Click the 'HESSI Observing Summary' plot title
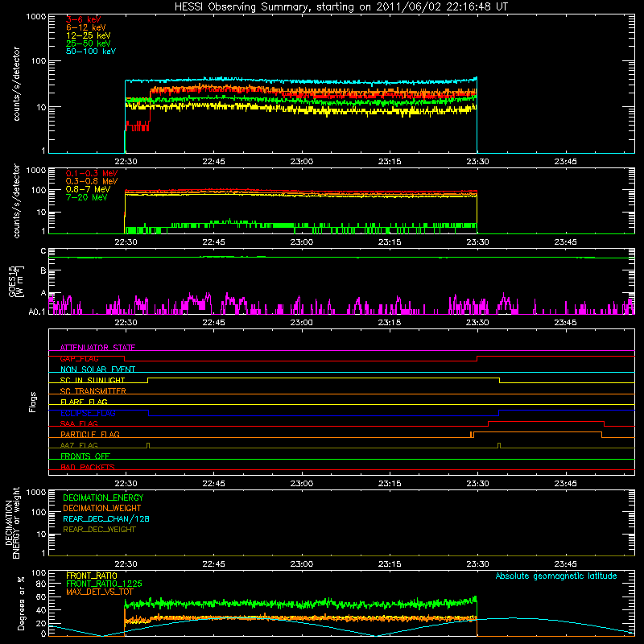This screenshot has width=644, height=644. tap(341, 7)
